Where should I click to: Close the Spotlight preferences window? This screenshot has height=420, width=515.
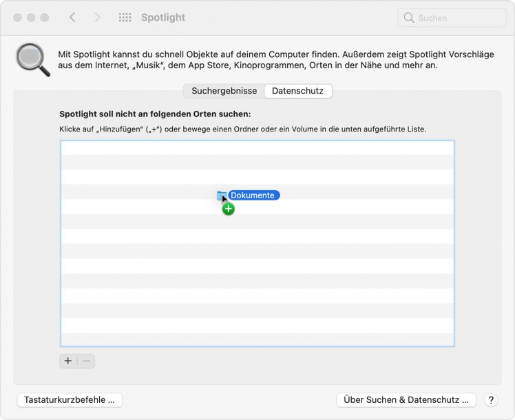pos(17,17)
